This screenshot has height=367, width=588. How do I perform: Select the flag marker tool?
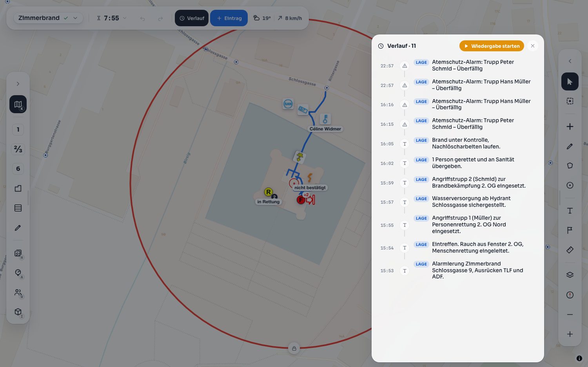click(570, 230)
